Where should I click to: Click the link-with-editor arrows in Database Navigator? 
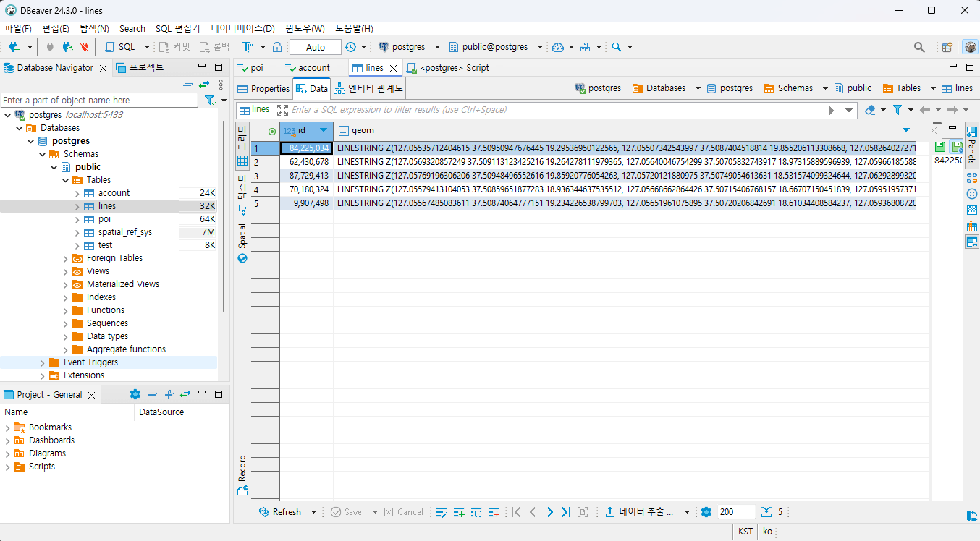(x=204, y=85)
